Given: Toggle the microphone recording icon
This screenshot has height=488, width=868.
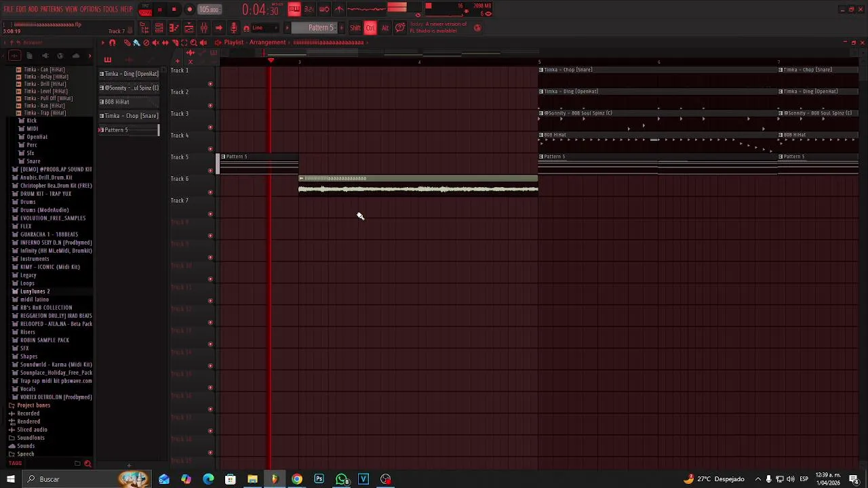Looking at the screenshot, I should point(234,28).
